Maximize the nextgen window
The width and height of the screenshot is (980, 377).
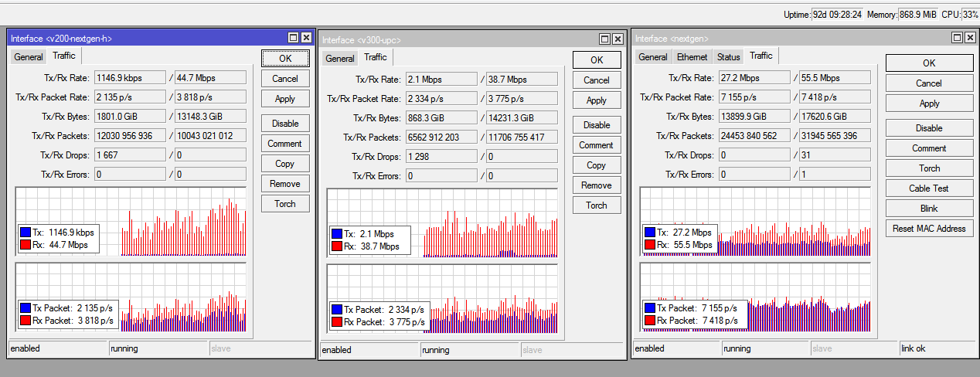[x=958, y=38]
